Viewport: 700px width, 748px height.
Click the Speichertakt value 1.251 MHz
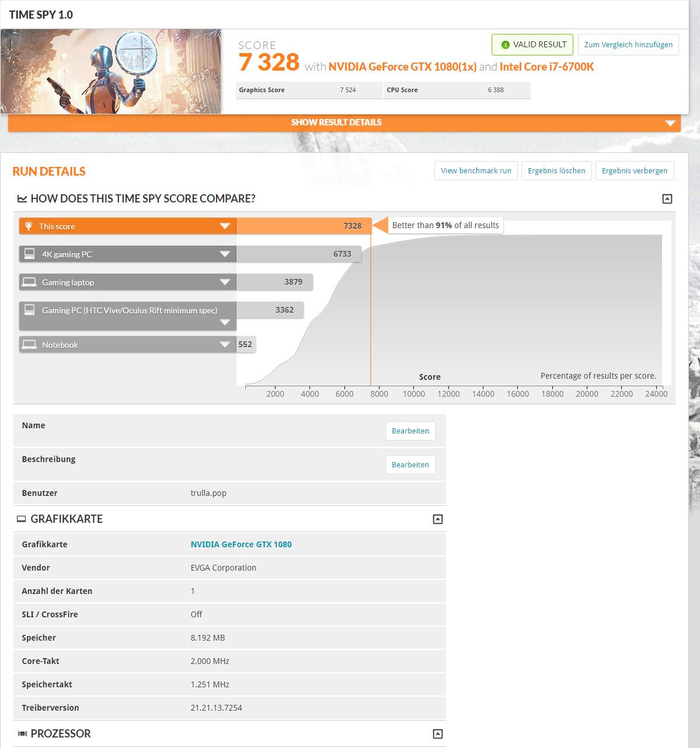(210, 684)
